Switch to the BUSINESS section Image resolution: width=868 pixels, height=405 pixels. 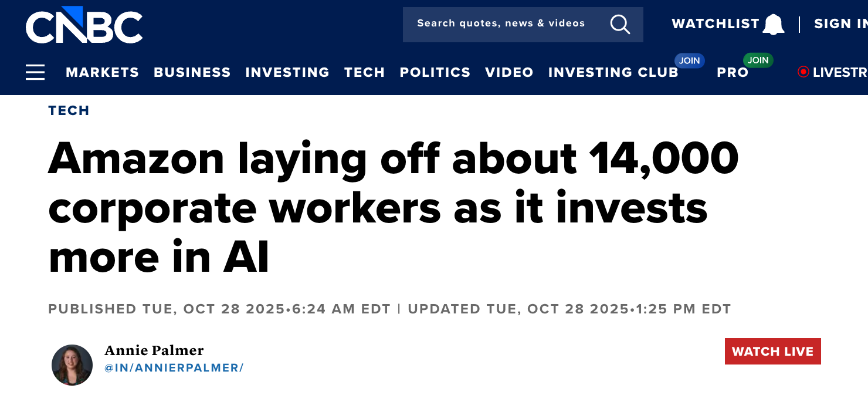click(192, 72)
